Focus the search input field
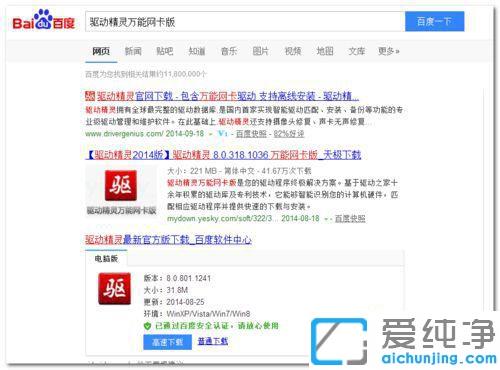 [x=245, y=22]
